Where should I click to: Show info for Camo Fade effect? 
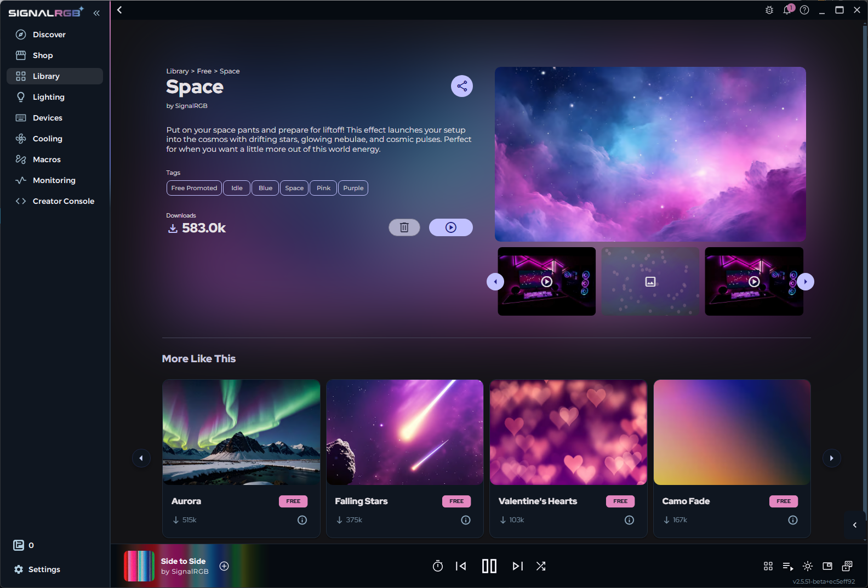793,520
